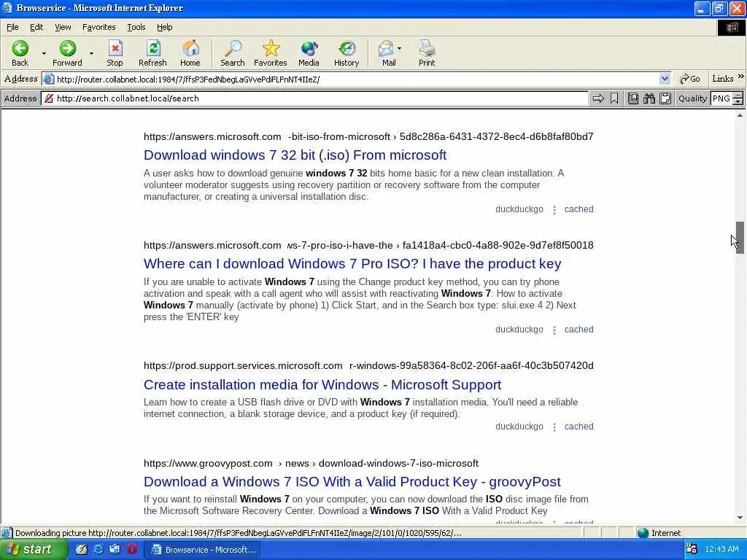Open the Back button history dropdown arrow
This screenshot has width=747, height=560.
coord(44,53)
